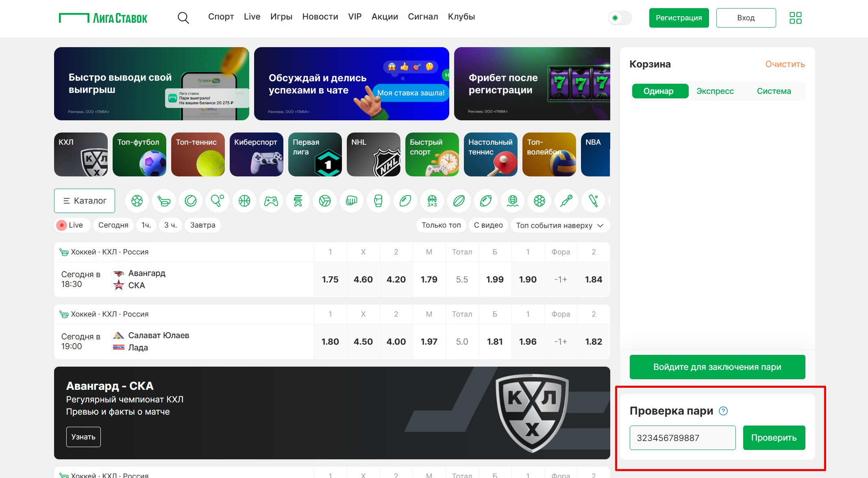This screenshot has height=478, width=868.
Task: Click the bet number input field
Action: pos(682,438)
